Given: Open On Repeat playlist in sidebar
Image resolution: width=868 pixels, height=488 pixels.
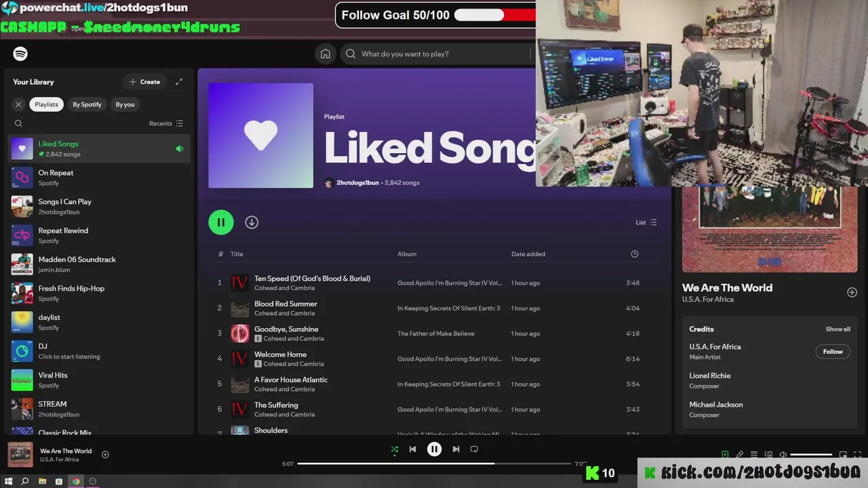Looking at the screenshot, I should tap(99, 178).
